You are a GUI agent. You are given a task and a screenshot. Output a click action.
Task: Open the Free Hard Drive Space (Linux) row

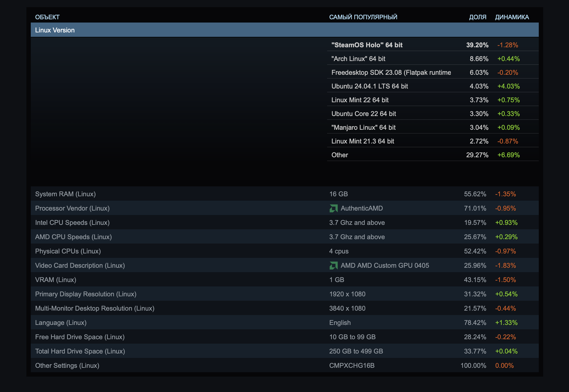tap(284, 337)
